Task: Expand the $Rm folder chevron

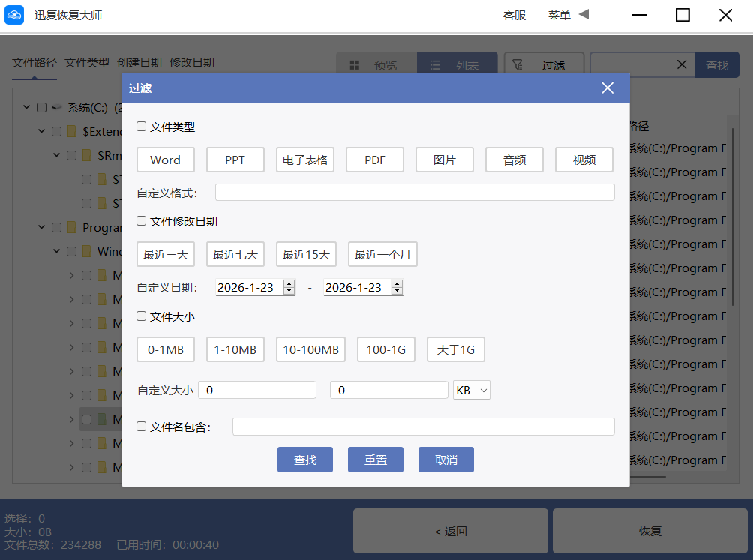Action: pyautogui.click(x=56, y=154)
